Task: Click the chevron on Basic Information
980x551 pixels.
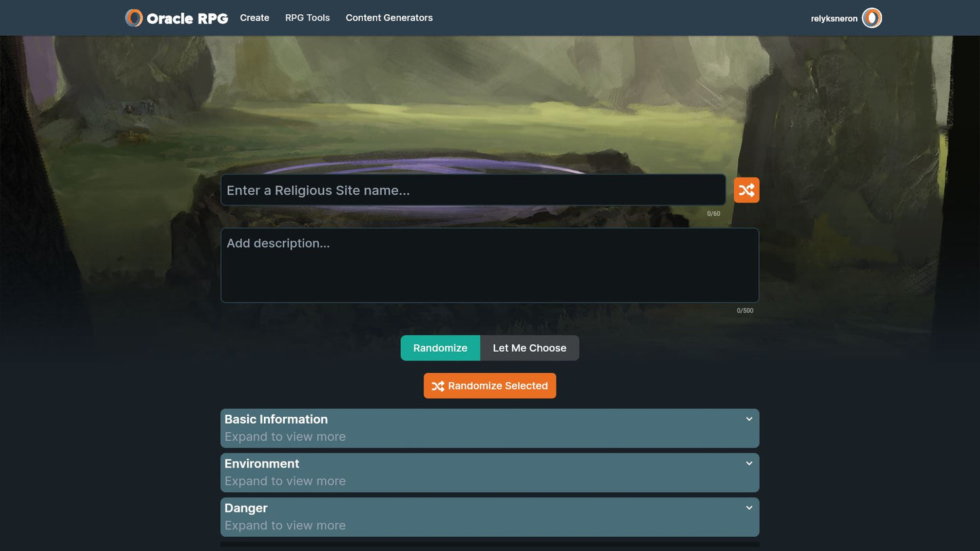Action: point(749,419)
